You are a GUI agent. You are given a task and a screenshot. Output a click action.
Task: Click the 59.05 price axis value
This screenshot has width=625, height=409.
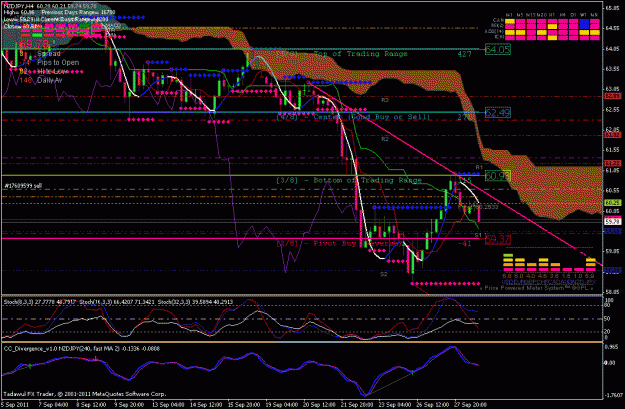coord(612,251)
